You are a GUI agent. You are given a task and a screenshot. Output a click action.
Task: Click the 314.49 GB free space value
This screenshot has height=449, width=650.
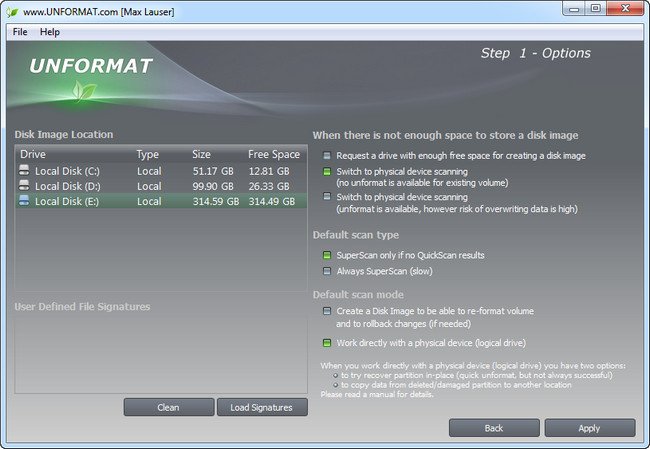(272, 201)
